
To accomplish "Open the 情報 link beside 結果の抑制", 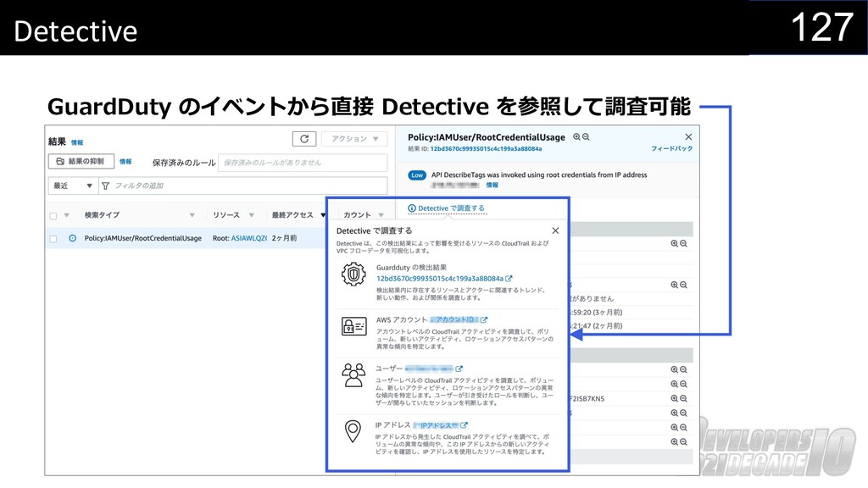I will [x=125, y=162].
